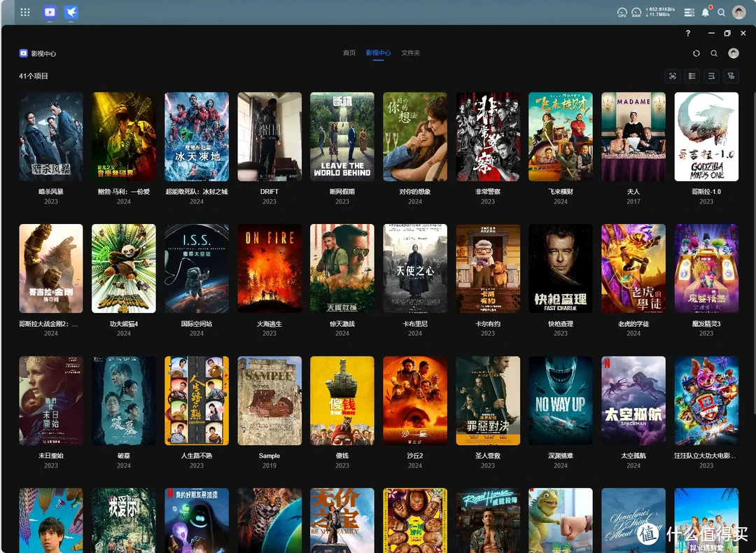This screenshot has height=553, width=756.
Task: Open the 末日重始 poster
Action: click(x=50, y=400)
